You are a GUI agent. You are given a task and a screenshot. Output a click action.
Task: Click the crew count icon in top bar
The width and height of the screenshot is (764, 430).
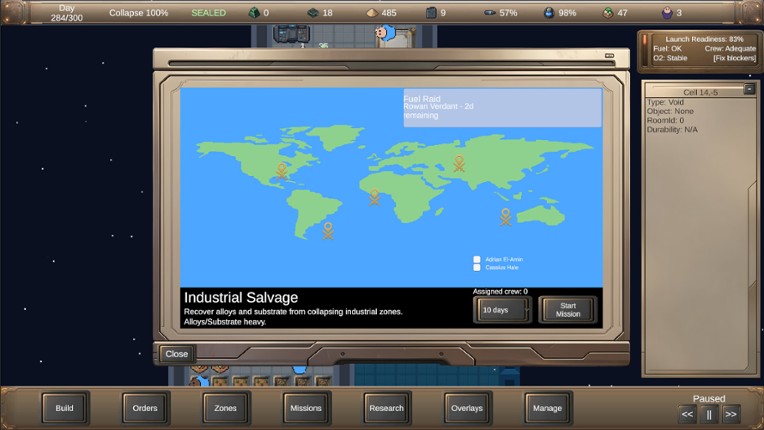click(668, 13)
